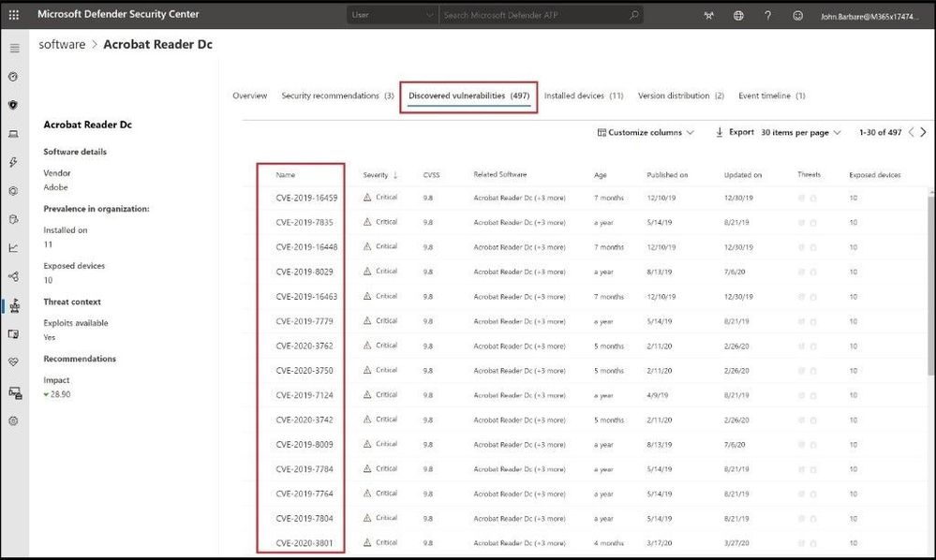Open the Alerts queue lightning icon
The image size is (936, 560).
coord(13,162)
